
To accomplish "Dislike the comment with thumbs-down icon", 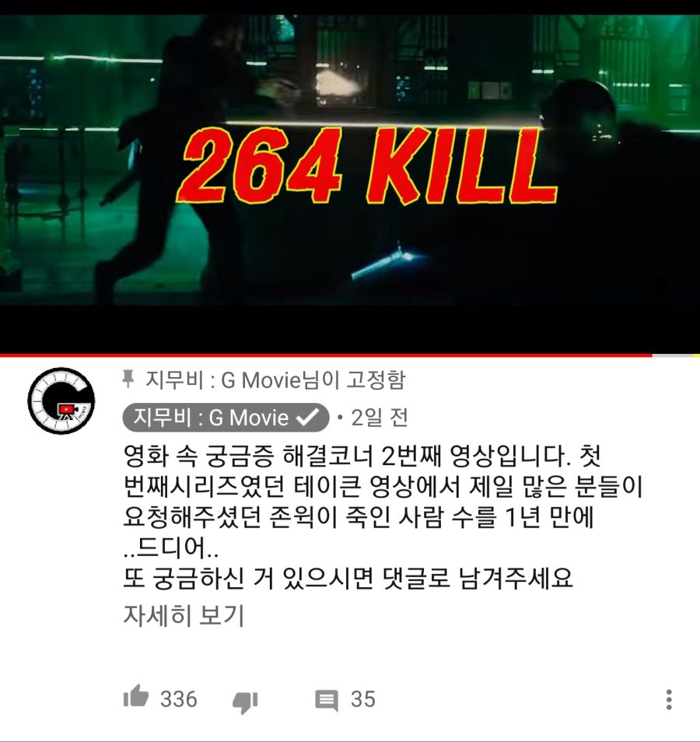I will pos(245,702).
